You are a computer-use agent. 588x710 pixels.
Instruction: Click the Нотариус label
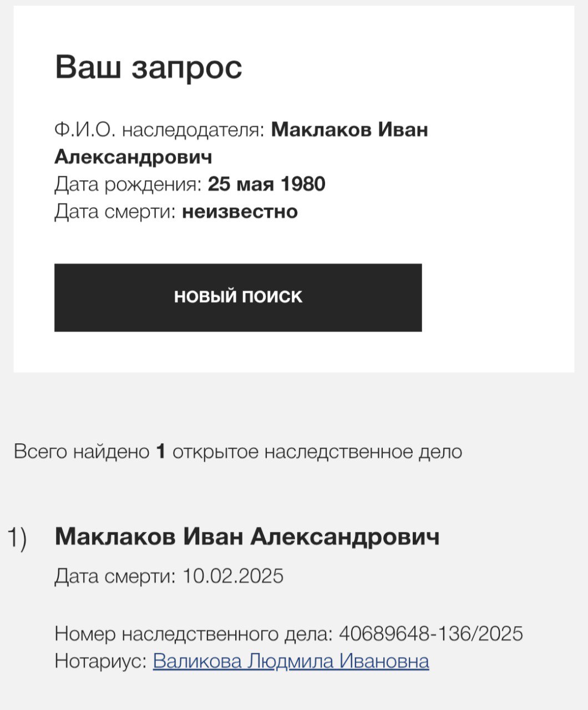point(101,661)
